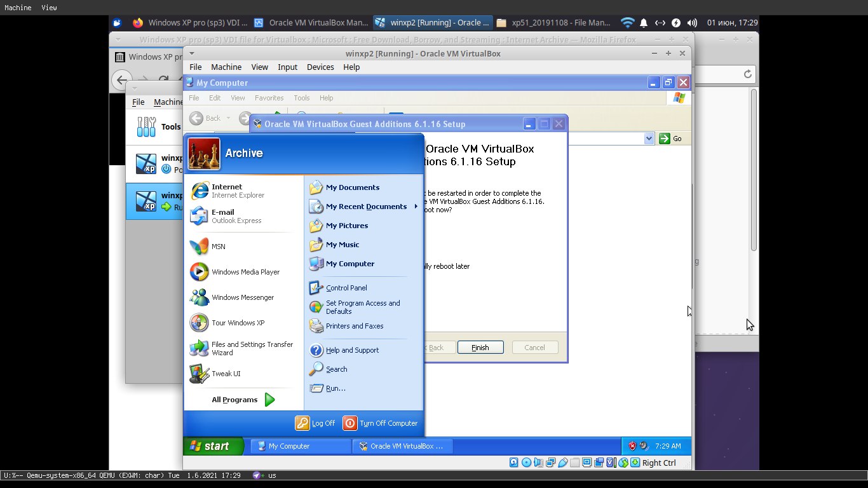
Task: Open Machine menu in winxp2 window
Action: pos(226,67)
